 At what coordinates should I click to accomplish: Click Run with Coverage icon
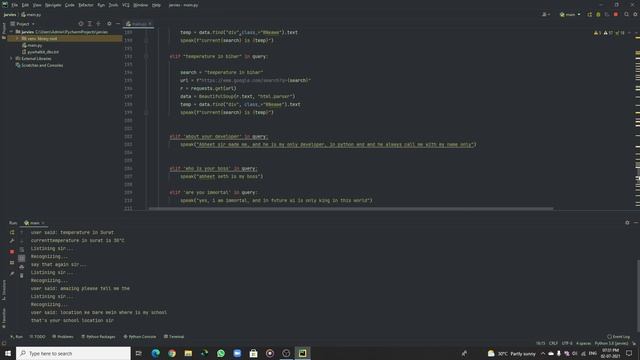pos(607,15)
